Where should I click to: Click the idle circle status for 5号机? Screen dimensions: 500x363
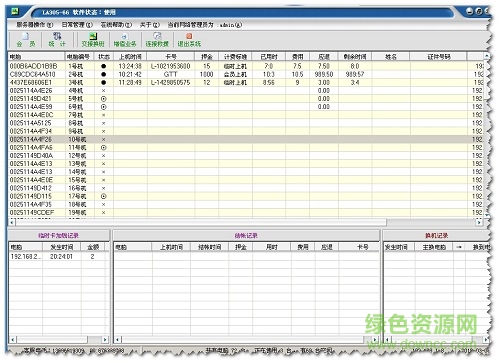(103, 99)
